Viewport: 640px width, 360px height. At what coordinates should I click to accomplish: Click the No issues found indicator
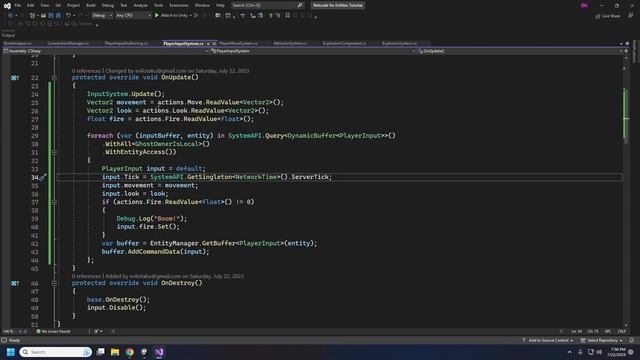click(x=53, y=331)
